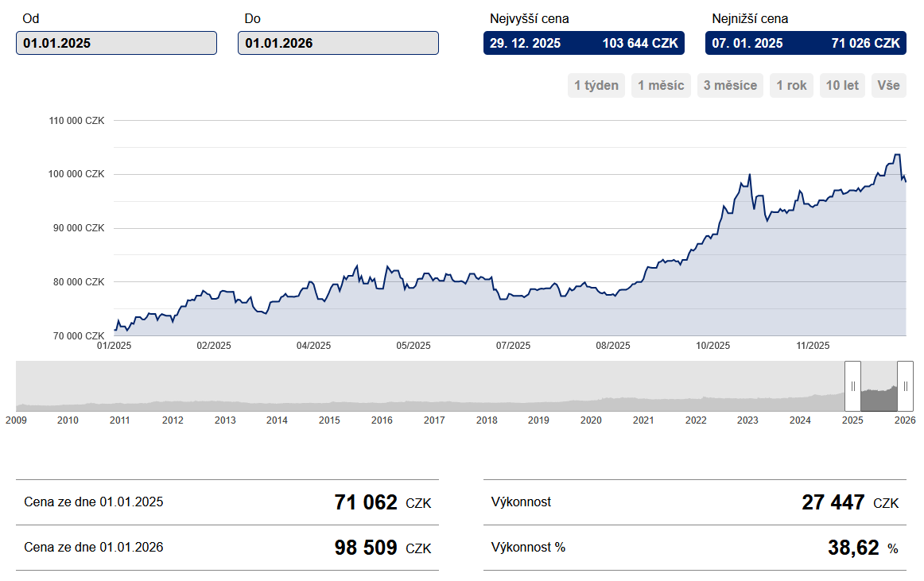Viewport: 924px width, 581px height.
Task: Switch chart to '1 měsíc' range
Action: click(x=662, y=85)
